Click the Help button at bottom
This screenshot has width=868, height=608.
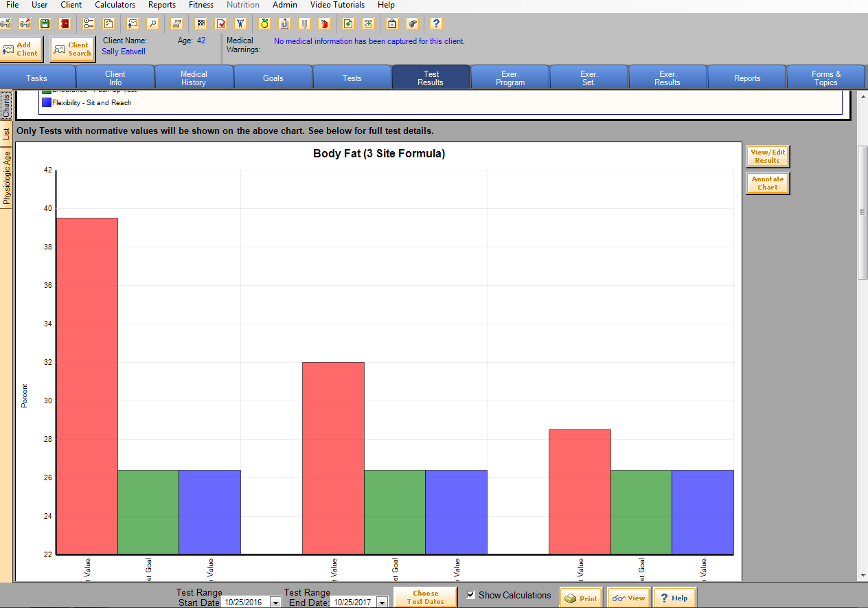pyautogui.click(x=674, y=598)
